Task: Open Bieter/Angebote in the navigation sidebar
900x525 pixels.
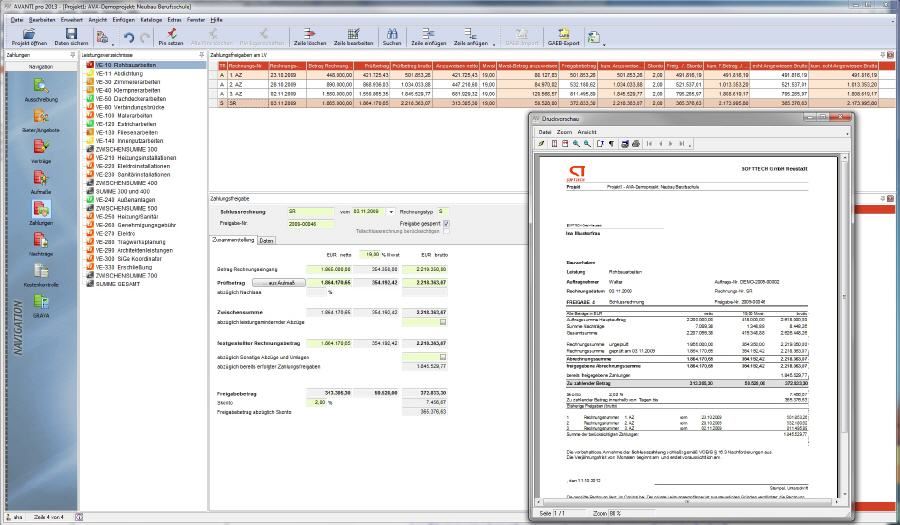Action: pos(41,120)
